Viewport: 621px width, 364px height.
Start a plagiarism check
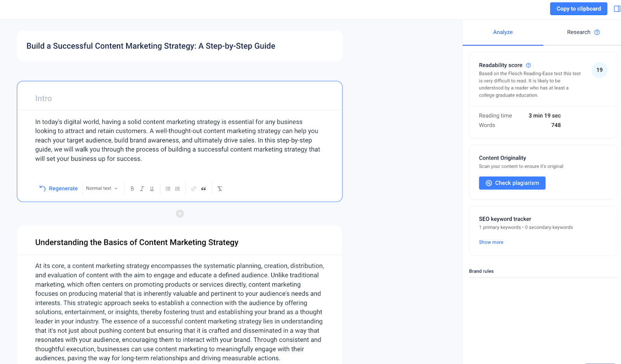tap(512, 183)
